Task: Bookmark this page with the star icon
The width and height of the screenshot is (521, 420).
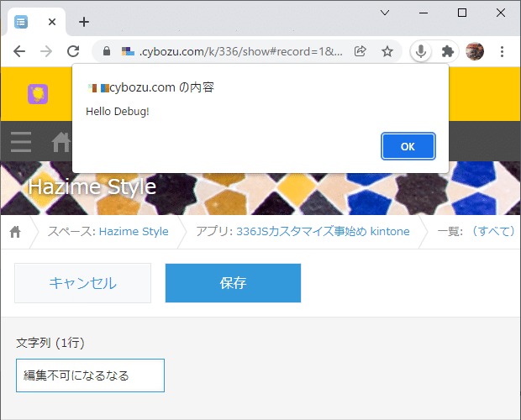Action: [x=387, y=51]
